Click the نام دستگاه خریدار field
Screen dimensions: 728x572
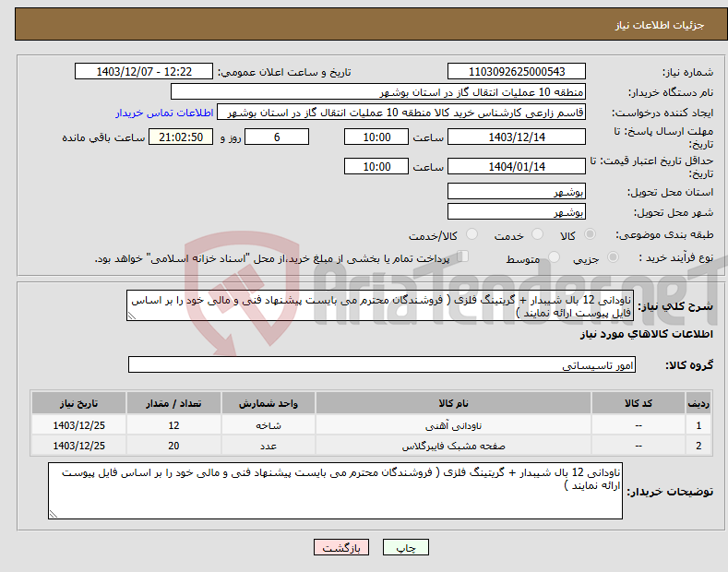(x=378, y=92)
